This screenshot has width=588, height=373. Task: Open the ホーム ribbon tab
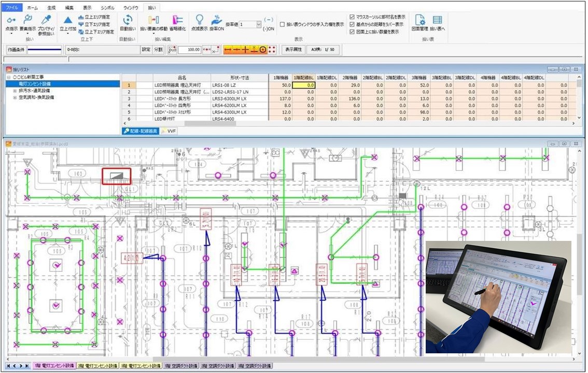[x=32, y=8]
